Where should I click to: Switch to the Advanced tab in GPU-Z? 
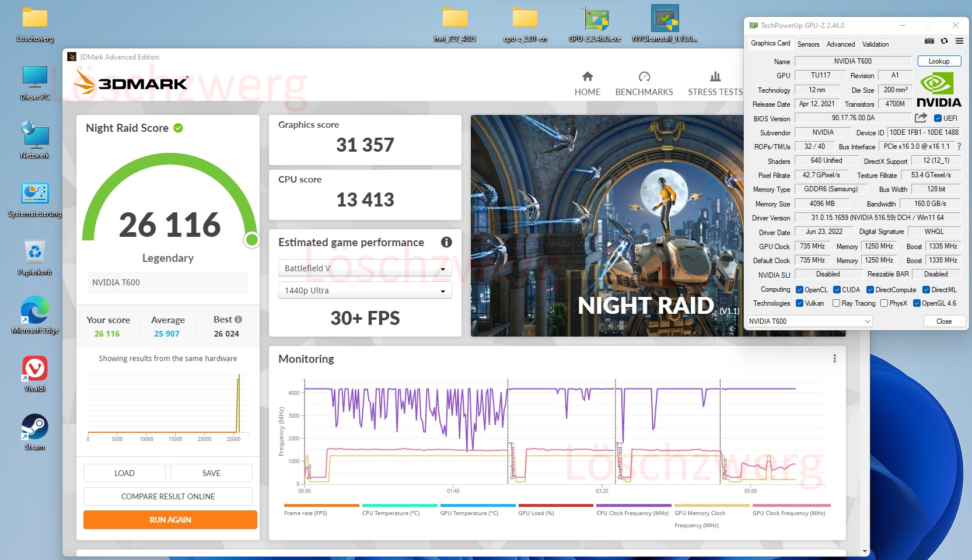[841, 44]
